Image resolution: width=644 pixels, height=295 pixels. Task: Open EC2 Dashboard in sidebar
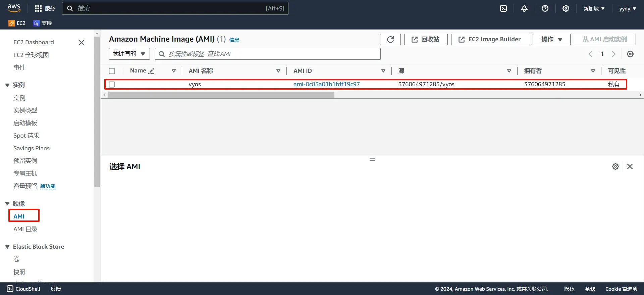pos(34,42)
